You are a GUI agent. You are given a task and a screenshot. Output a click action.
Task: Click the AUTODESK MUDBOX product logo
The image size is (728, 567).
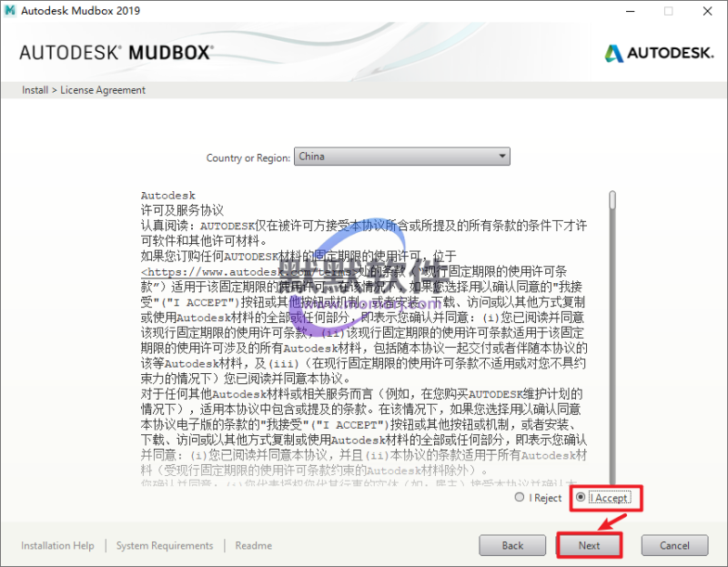(x=116, y=52)
